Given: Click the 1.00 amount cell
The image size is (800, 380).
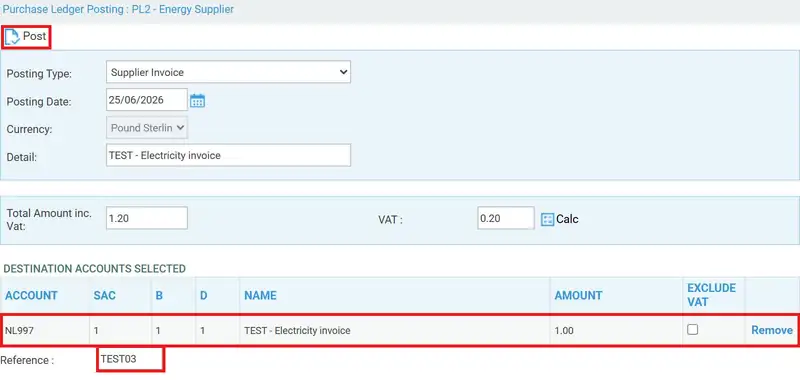Looking at the screenshot, I should point(564,331).
